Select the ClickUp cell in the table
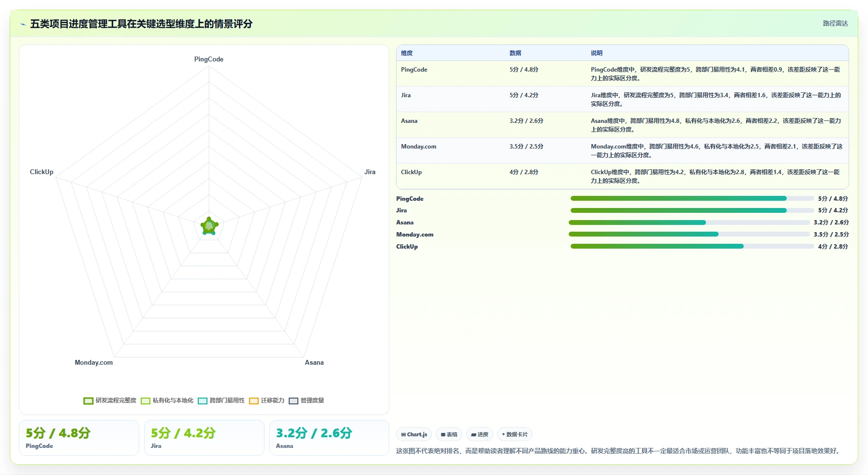This screenshot has width=868, height=475. (x=412, y=172)
